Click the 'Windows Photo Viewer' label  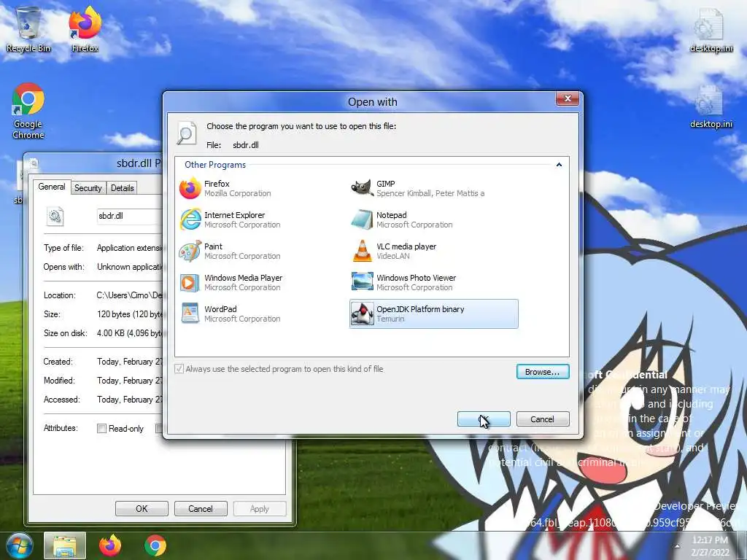pyautogui.click(x=417, y=278)
